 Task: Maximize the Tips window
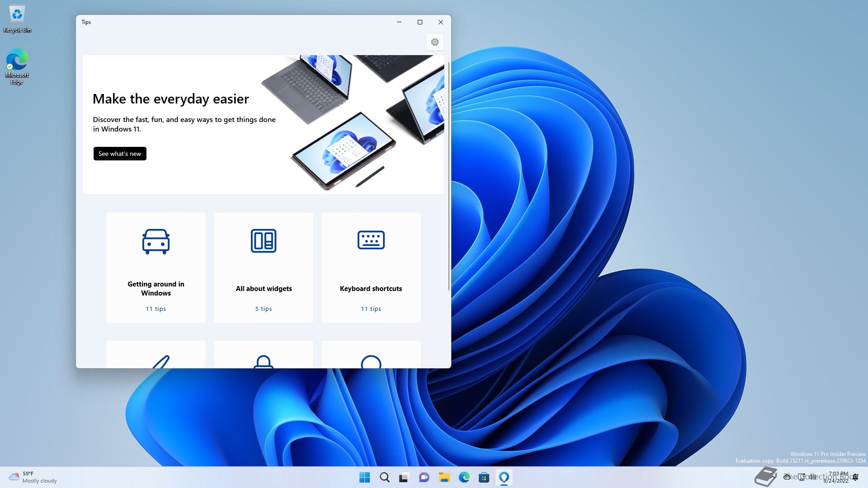coord(420,22)
